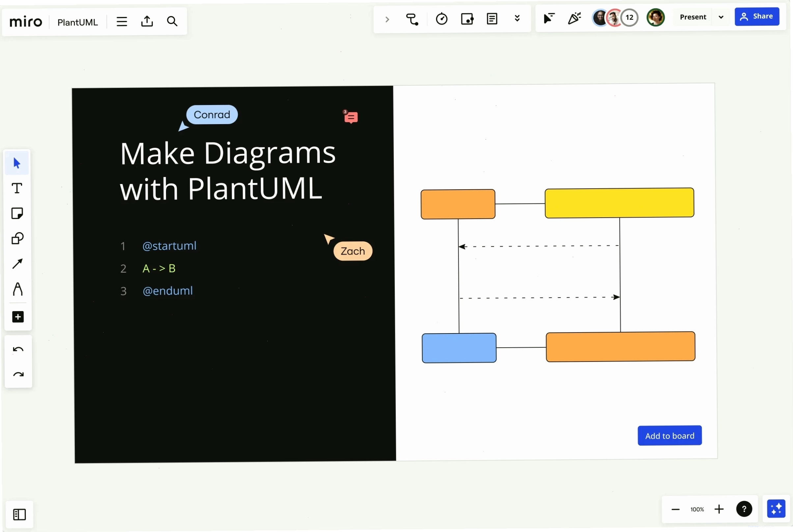Toggle collaborators' cursors visibility
This screenshot has width=793, height=532.
pyautogui.click(x=549, y=18)
